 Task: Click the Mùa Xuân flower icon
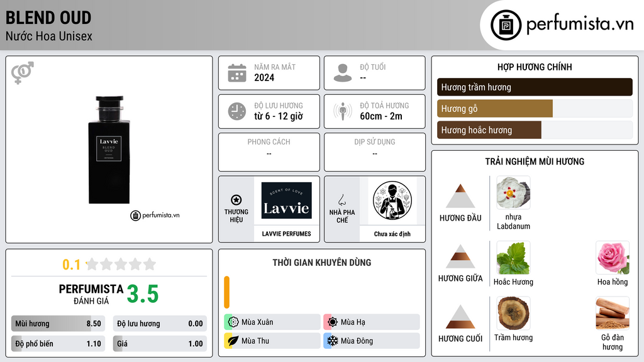pos(233,322)
